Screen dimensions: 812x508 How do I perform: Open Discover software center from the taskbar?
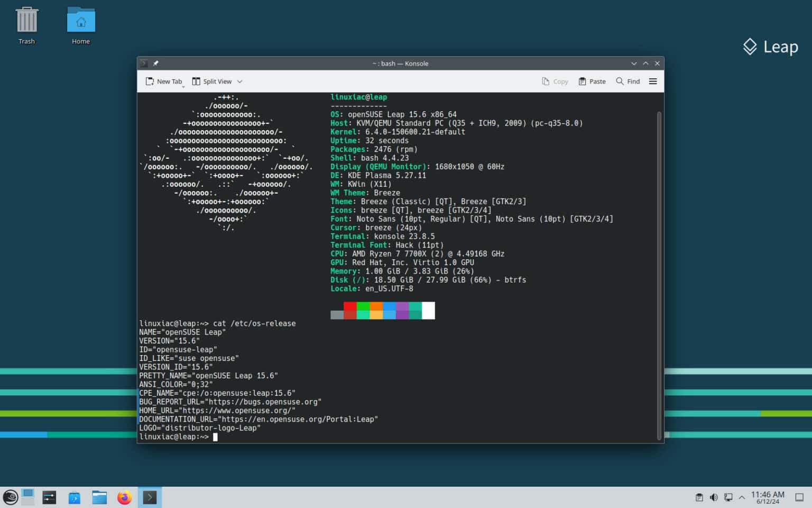(74, 497)
